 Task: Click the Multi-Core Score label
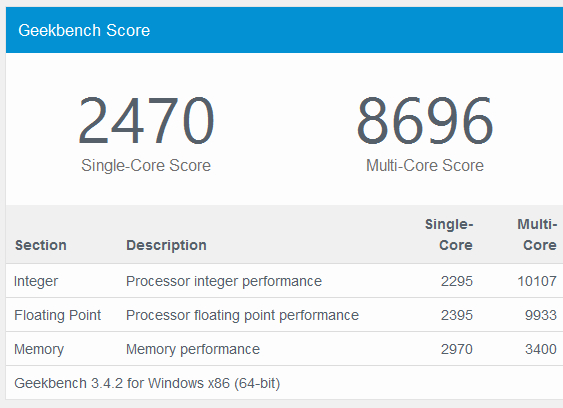(425, 166)
